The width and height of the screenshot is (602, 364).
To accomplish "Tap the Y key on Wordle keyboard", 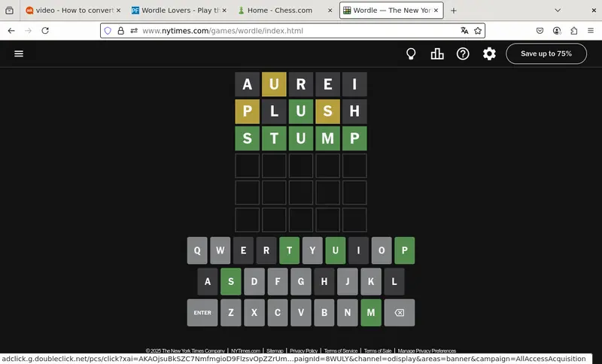I will 312,250.
